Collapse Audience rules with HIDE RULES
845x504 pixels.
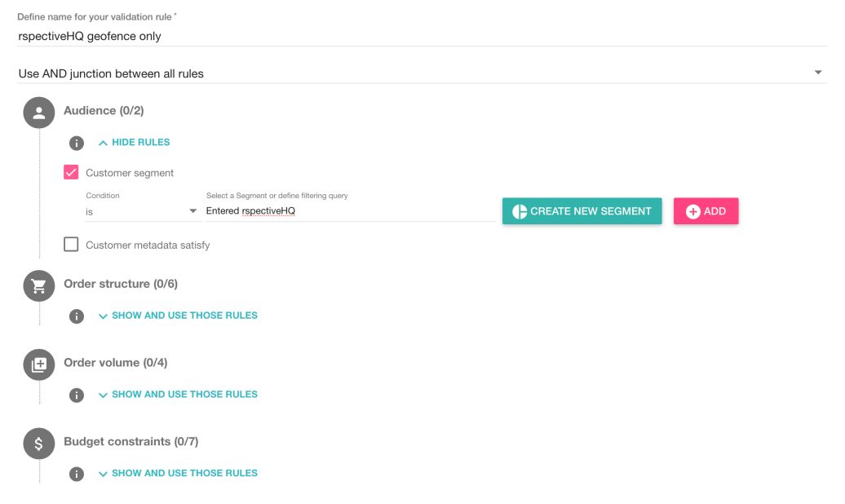[x=134, y=143]
